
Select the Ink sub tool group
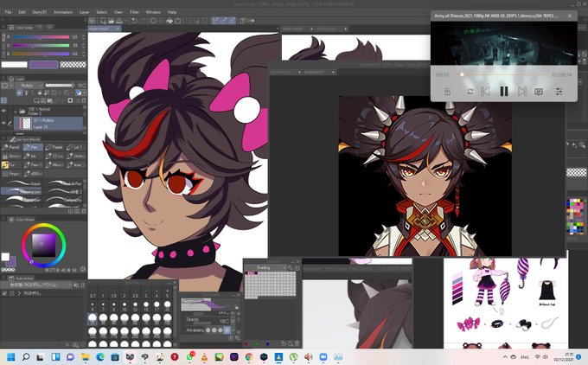[x=33, y=156]
